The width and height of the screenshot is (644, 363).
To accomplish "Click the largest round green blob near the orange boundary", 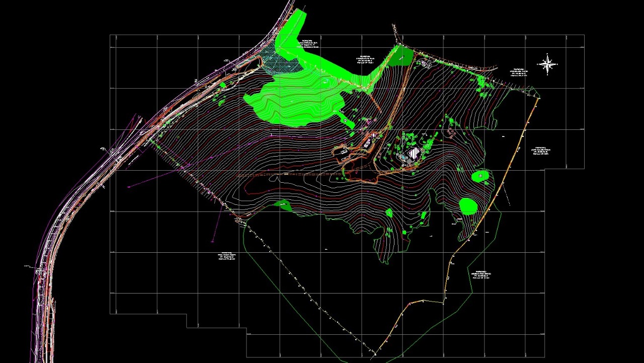I will tap(468, 206).
